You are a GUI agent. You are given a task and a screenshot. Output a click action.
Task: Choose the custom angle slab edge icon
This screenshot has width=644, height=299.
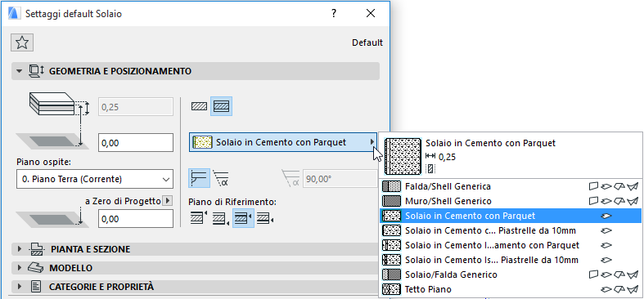(222, 178)
